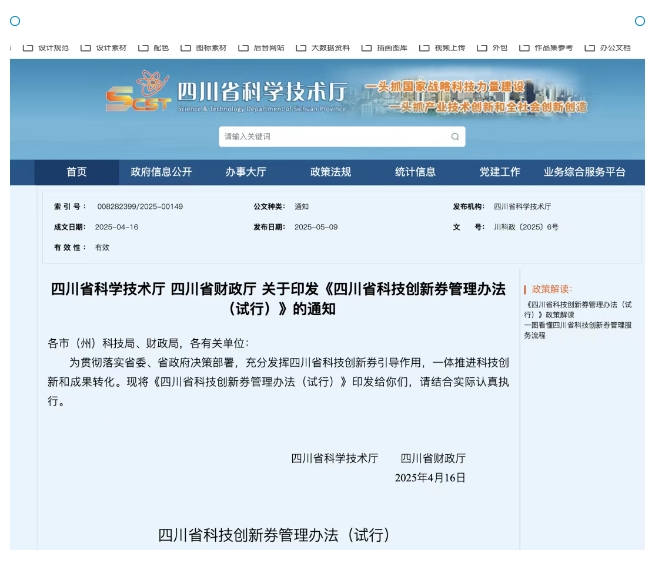Screen dimensions: 663x584
Task: Open the 党建工作 menu
Action: tap(500, 172)
